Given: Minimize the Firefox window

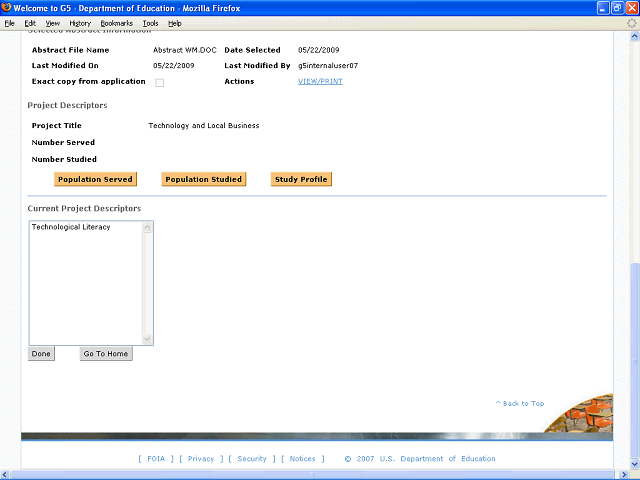Looking at the screenshot, I should [603, 8].
